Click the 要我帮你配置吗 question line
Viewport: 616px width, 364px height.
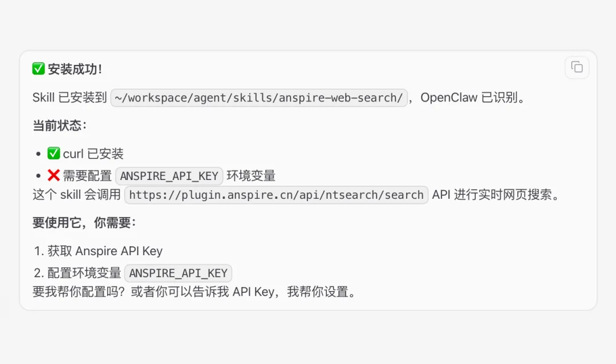pyautogui.click(x=195, y=292)
